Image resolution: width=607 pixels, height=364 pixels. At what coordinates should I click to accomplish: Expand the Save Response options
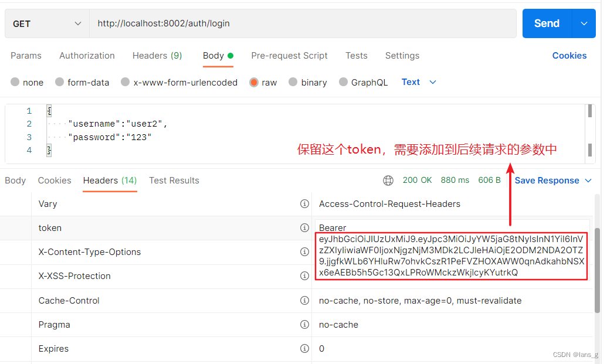coord(588,181)
